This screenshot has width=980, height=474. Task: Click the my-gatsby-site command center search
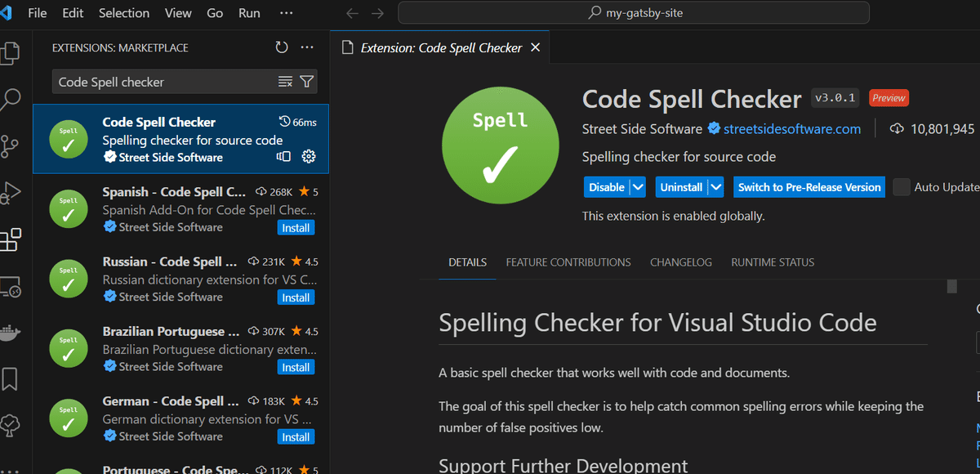[634, 13]
